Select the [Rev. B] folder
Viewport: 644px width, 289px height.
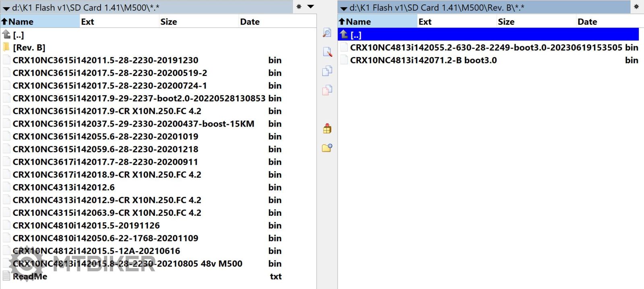point(29,47)
